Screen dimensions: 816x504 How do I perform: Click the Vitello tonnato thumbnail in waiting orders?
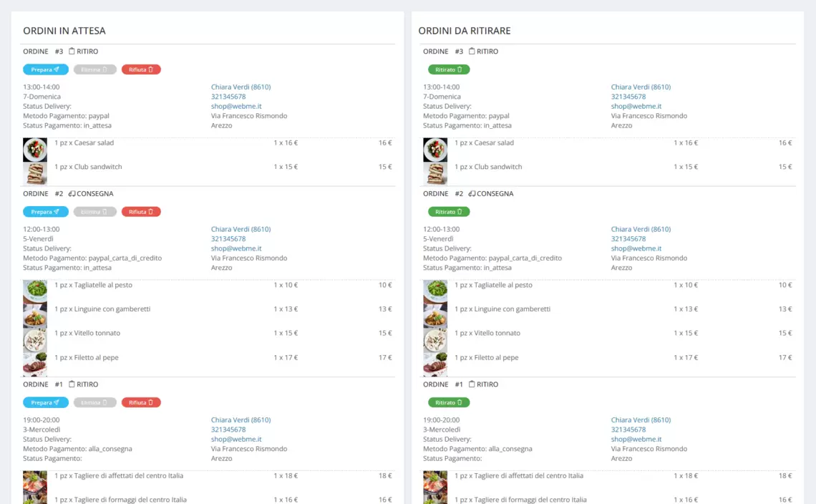tap(35, 339)
